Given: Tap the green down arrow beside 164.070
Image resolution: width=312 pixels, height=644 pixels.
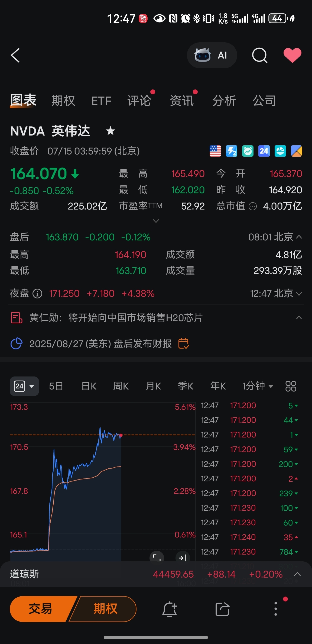Looking at the screenshot, I should coord(75,174).
